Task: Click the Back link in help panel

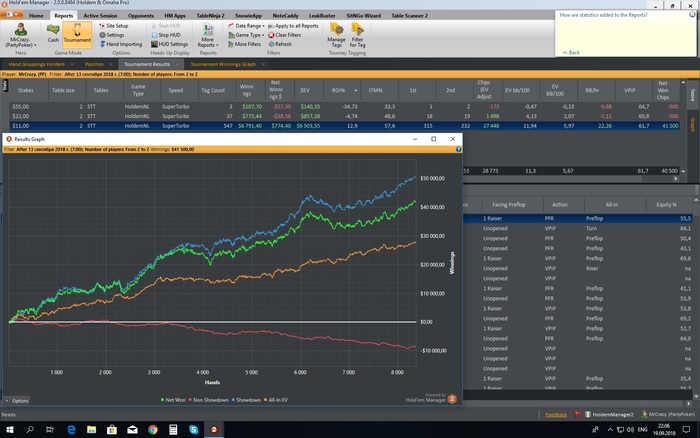Action: pyautogui.click(x=571, y=52)
